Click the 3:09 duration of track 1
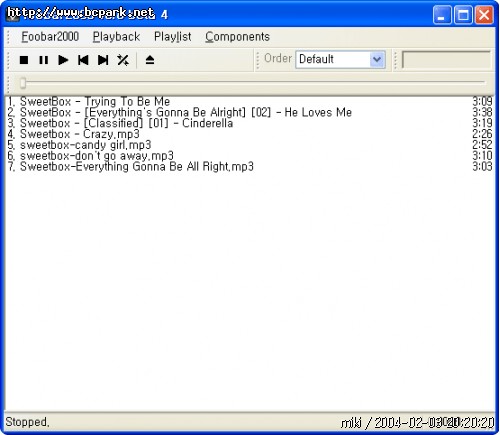 click(x=482, y=101)
